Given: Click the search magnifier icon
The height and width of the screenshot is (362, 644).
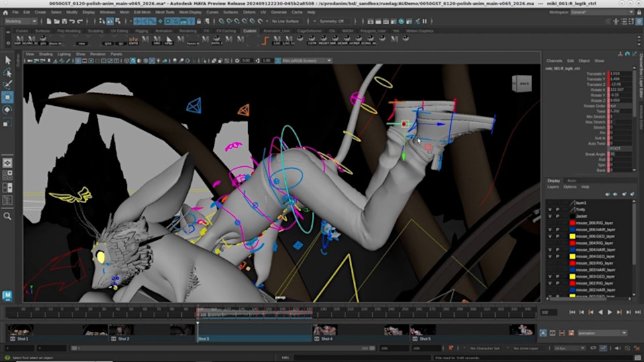Looking at the screenshot, I should 8,216.
